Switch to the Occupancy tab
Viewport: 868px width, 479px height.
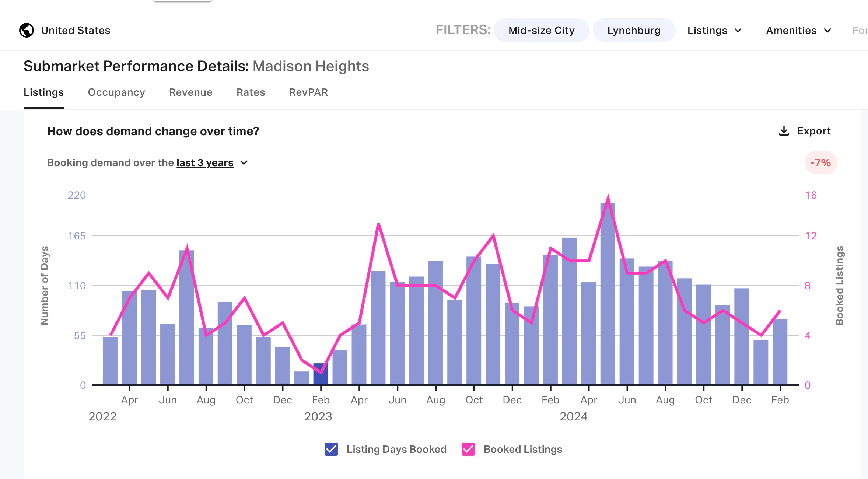pyautogui.click(x=116, y=92)
